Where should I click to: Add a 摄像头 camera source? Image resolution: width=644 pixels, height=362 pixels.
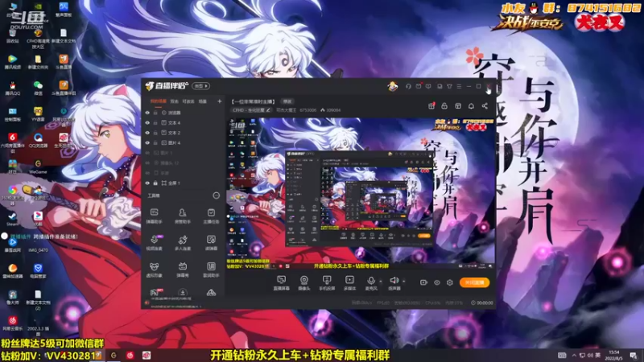tap(304, 283)
